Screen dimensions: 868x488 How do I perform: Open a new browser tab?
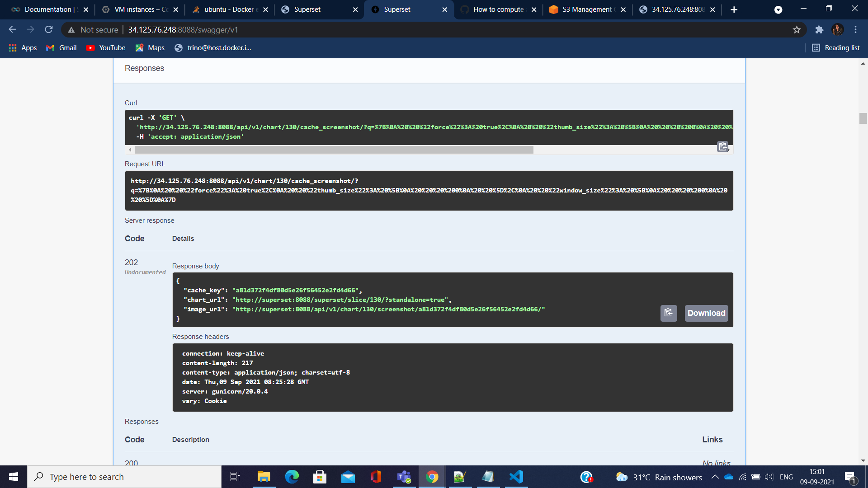coord(734,9)
